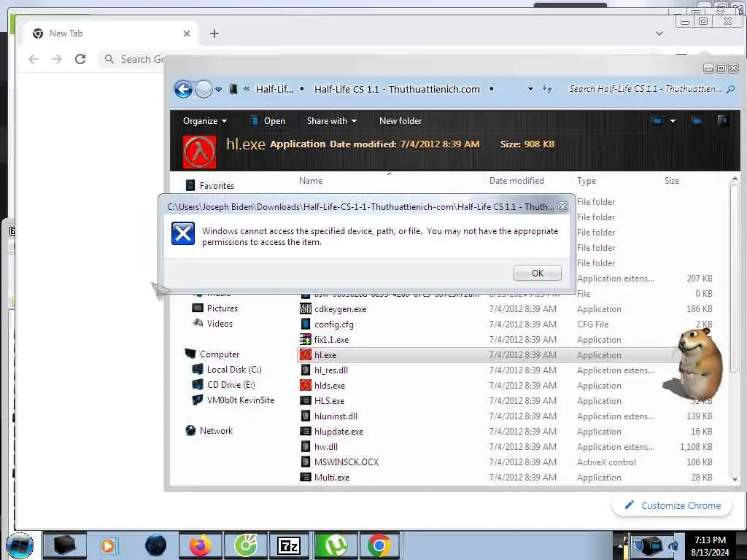747x560 pixels.
Task: Select the hl.exe file icon in list
Action: click(x=306, y=355)
